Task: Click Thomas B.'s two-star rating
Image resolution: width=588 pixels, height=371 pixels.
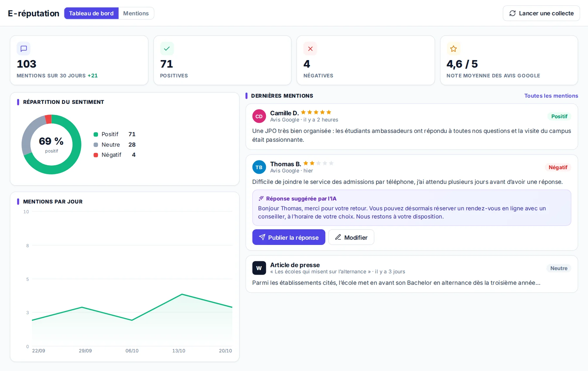Action: click(318, 163)
